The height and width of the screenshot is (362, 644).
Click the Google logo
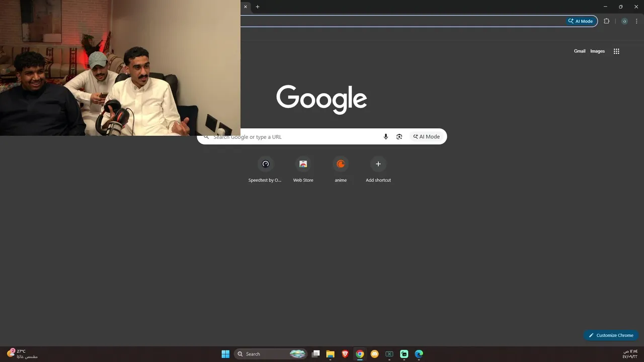coord(321,99)
